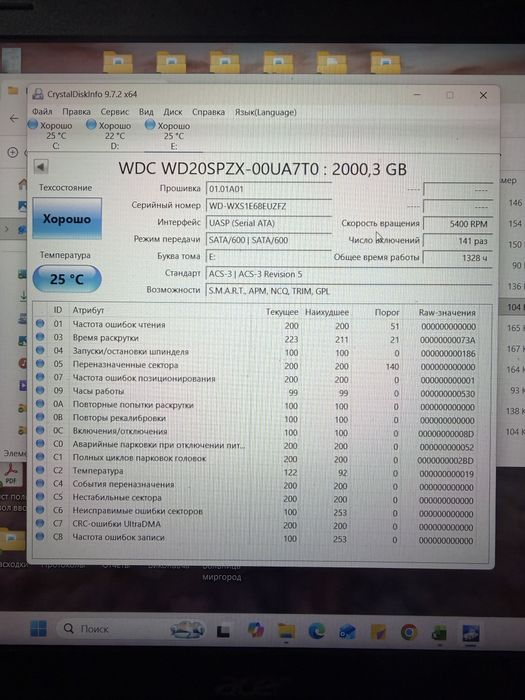
Task: Click the Raw-значения column header
Action: 447,312
